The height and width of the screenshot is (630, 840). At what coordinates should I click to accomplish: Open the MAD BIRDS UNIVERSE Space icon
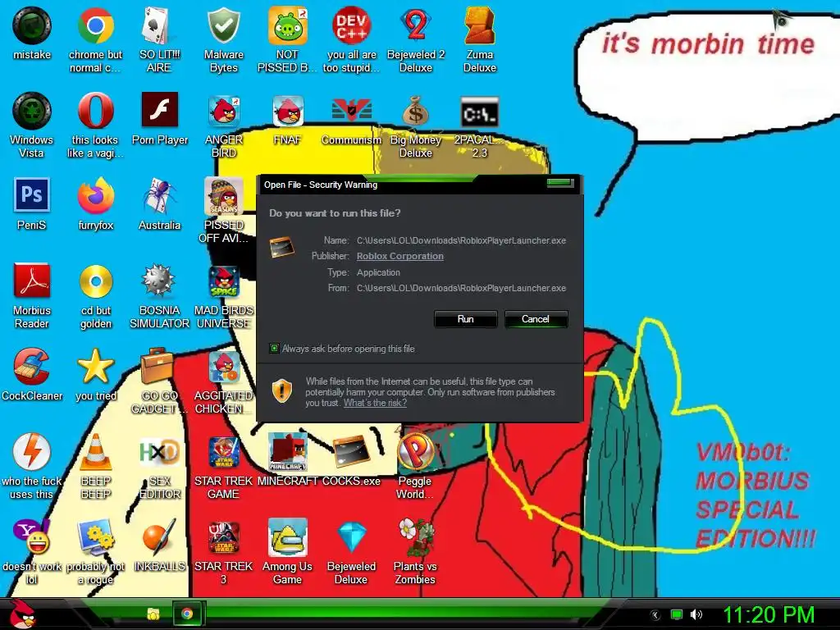[x=223, y=281]
